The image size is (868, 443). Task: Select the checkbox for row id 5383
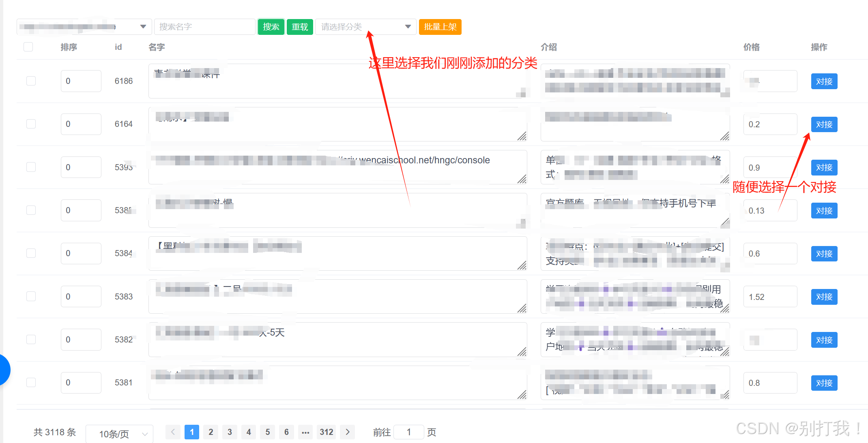[31, 297]
